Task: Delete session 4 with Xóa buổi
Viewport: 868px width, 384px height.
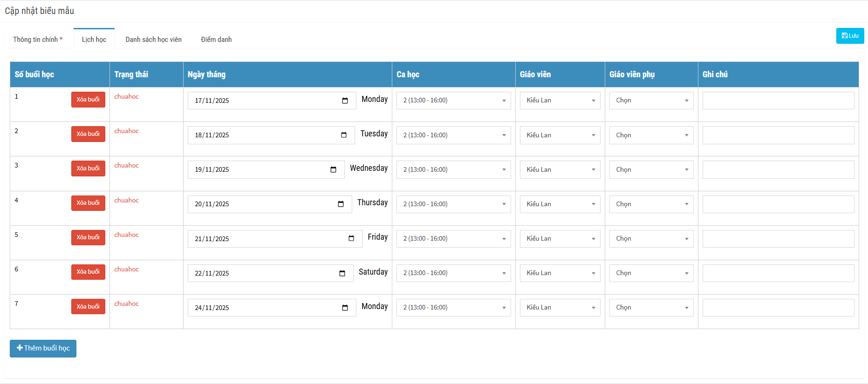Action: coord(88,203)
